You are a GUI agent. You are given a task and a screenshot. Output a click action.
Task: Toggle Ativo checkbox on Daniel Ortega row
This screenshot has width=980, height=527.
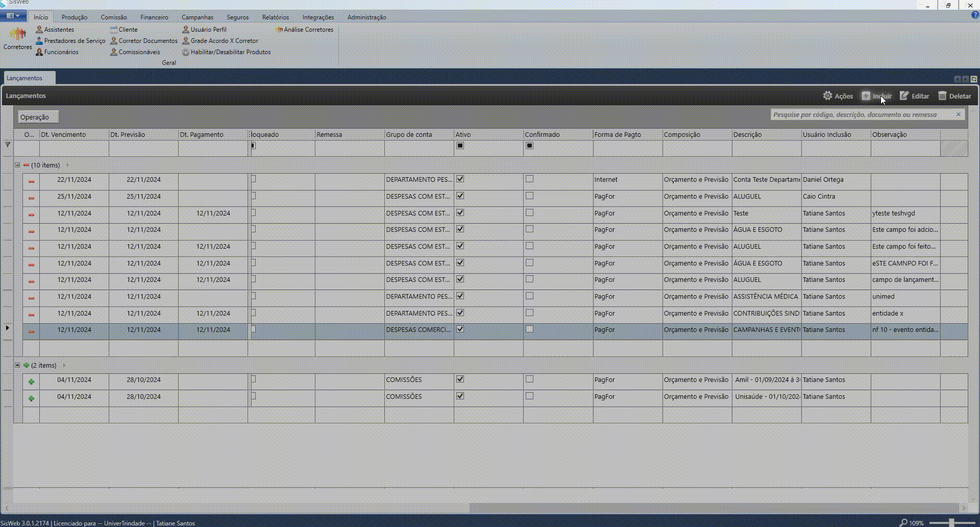pos(460,179)
